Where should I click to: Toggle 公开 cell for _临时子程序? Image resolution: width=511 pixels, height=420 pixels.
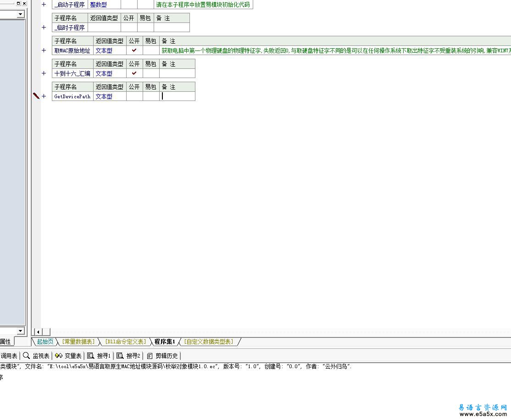pyautogui.click(x=129, y=28)
